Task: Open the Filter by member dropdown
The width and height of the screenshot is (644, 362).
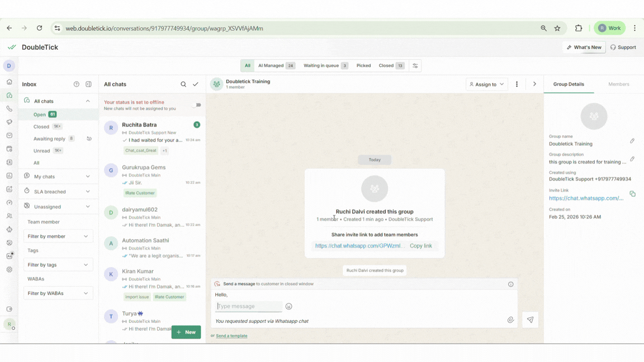Action: [58, 236]
